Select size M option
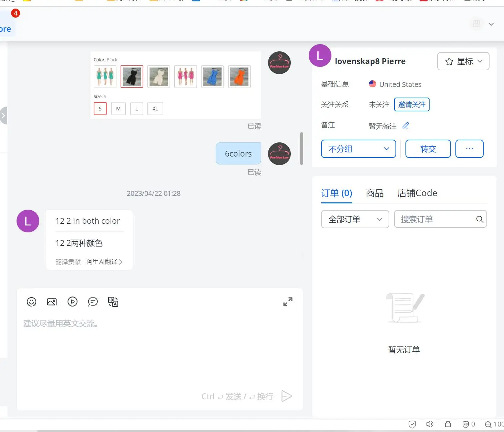The image size is (504, 432). pyautogui.click(x=119, y=109)
